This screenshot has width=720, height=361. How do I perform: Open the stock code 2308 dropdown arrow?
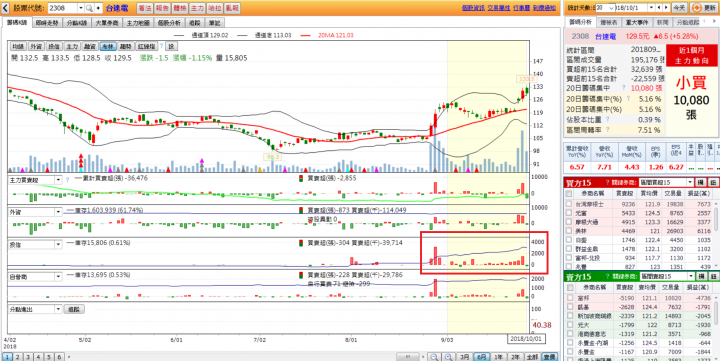[81, 8]
